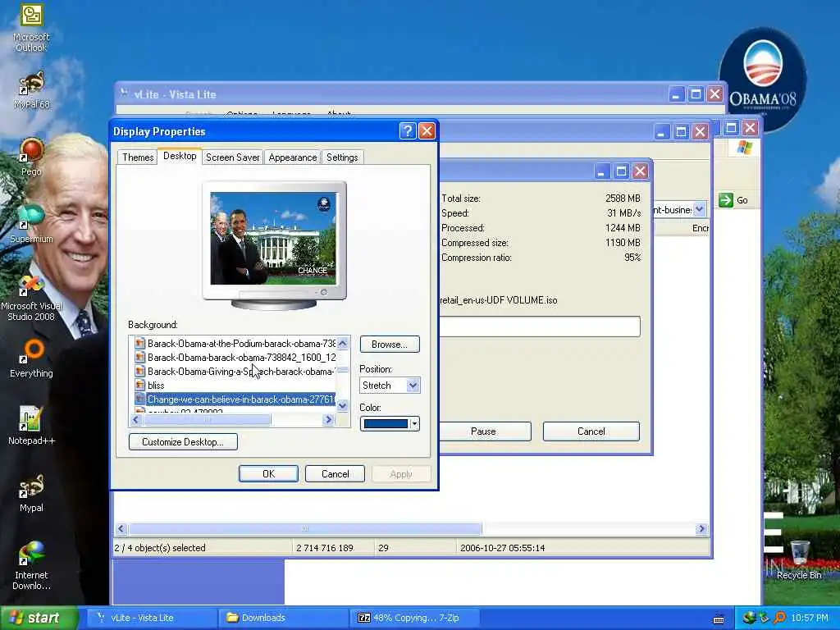This screenshot has height=630, width=840.
Task: Click background list scroll up arrow
Action: pos(343,343)
